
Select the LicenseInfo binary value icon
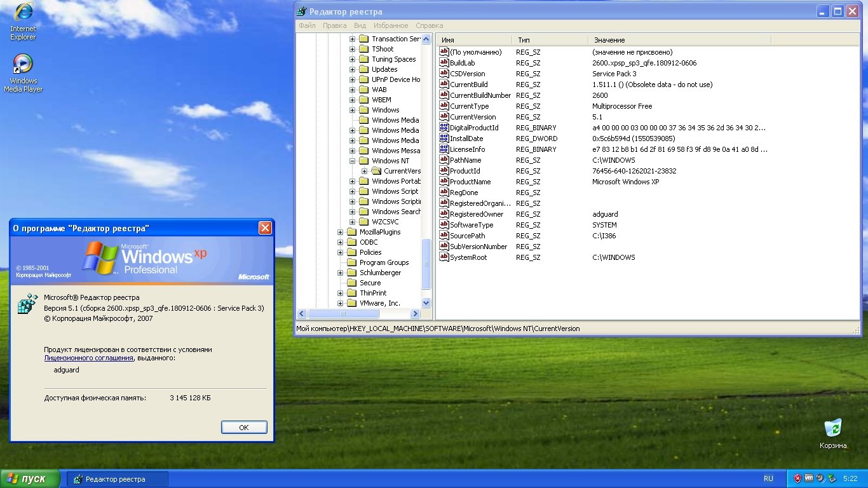tap(444, 149)
